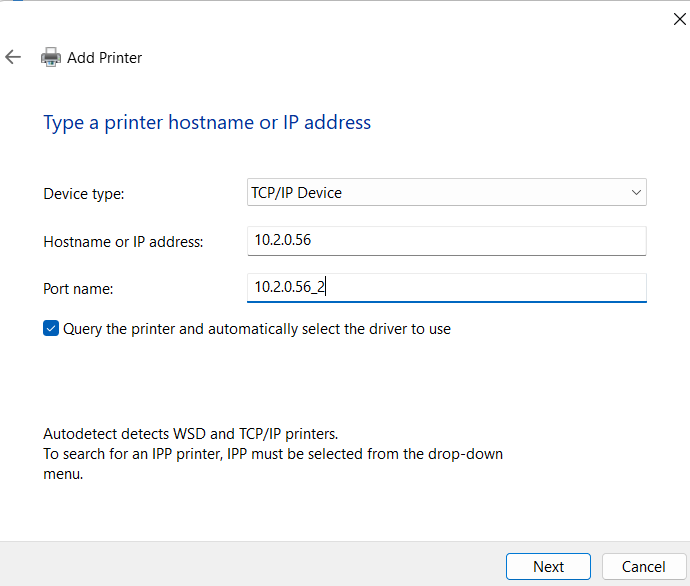Click the Cancel button
This screenshot has height=586, width=690.
click(643, 567)
